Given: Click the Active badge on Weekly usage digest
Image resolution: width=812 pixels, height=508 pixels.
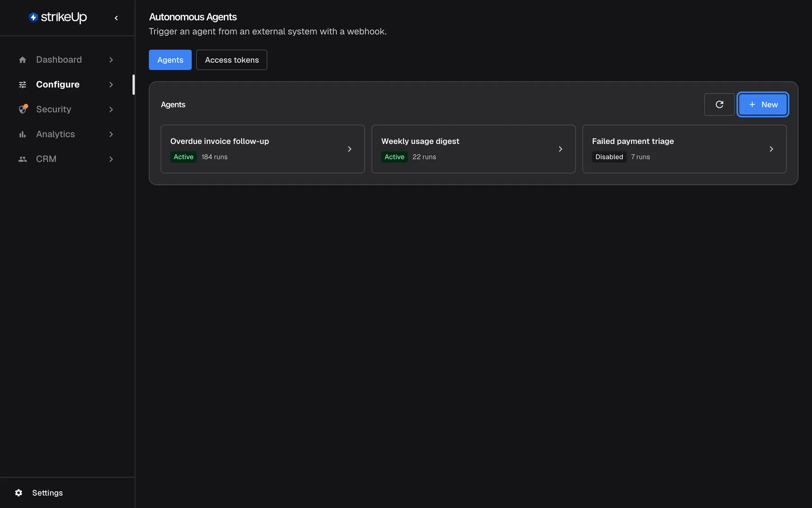Looking at the screenshot, I should (394, 157).
